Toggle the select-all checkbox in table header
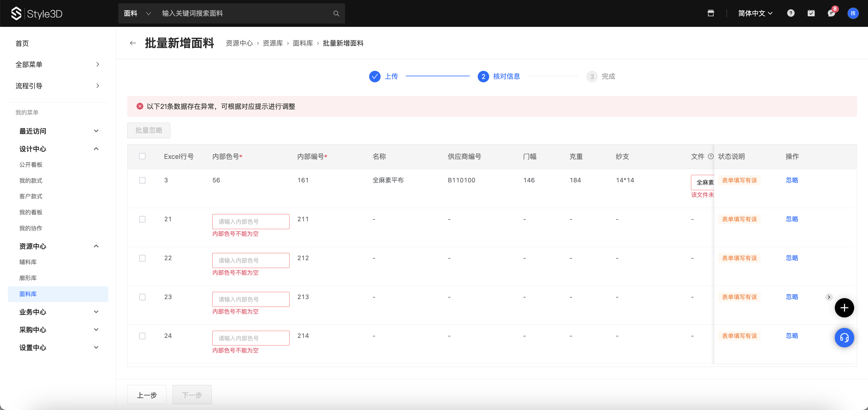This screenshot has width=868, height=410. pyautogui.click(x=142, y=156)
